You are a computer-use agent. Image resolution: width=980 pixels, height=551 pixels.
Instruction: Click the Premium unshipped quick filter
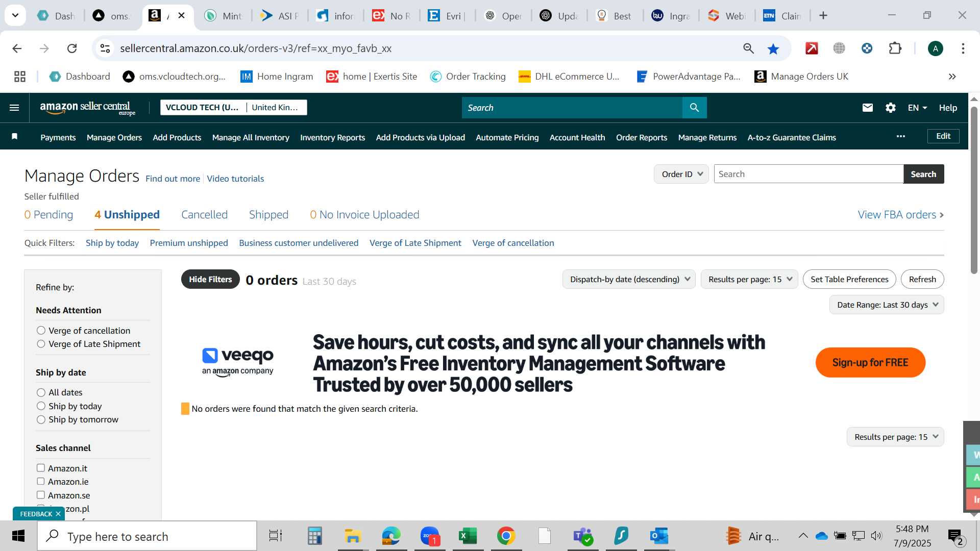pos(189,243)
